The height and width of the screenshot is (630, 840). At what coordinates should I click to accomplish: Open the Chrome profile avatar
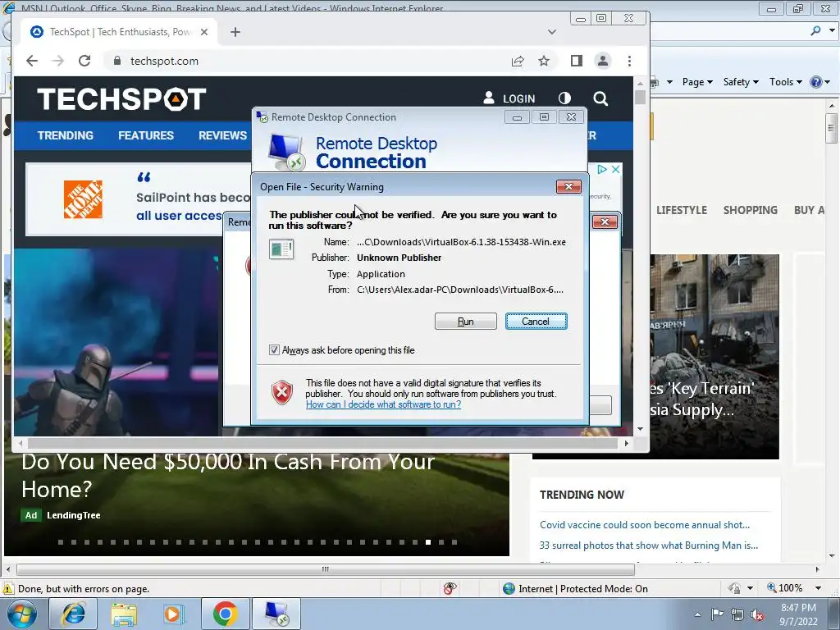(x=603, y=61)
